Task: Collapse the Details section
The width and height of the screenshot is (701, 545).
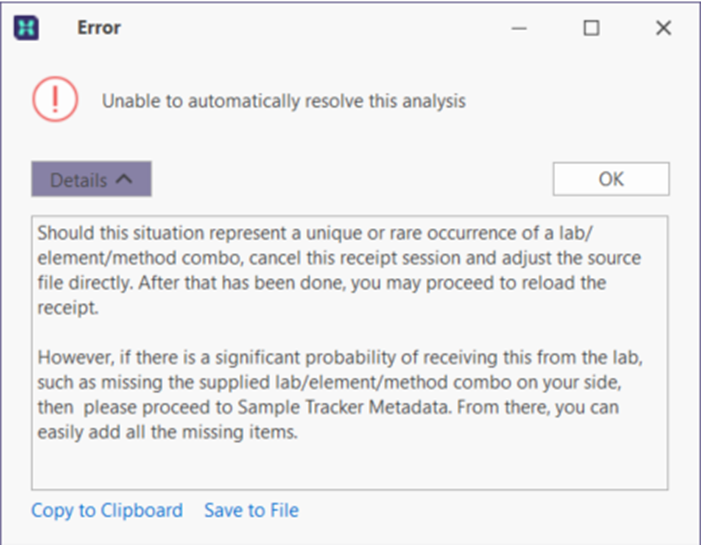Action: point(91,180)
